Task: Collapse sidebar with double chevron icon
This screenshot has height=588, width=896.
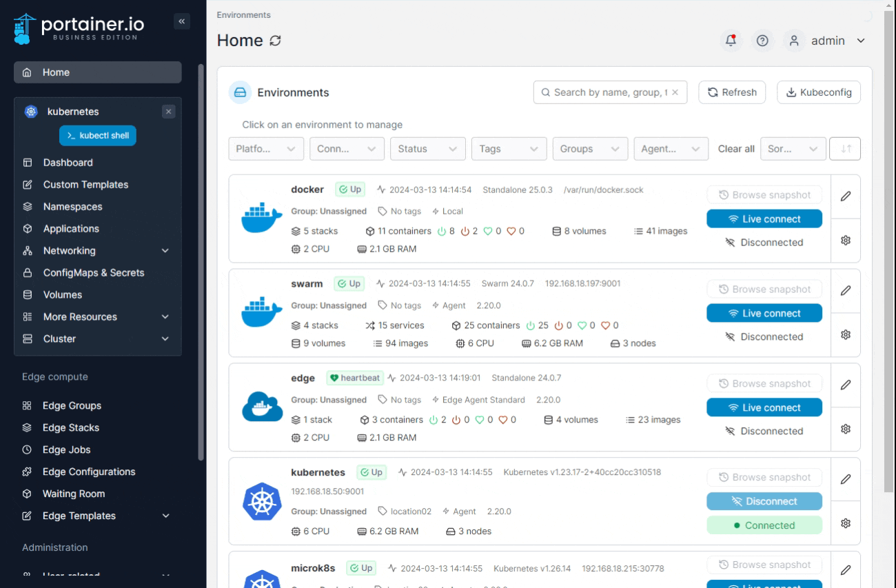Action: tap(182, 21)
